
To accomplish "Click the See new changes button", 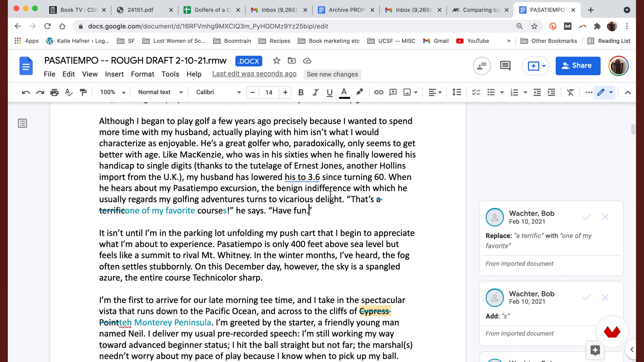I will click(x=332, y=74).
